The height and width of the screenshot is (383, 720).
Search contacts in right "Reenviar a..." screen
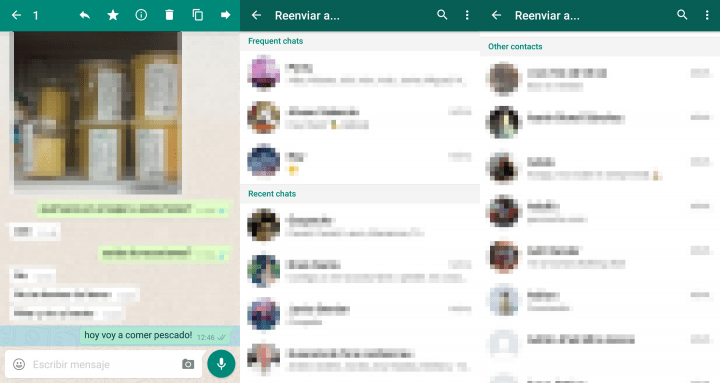point(682,15)
